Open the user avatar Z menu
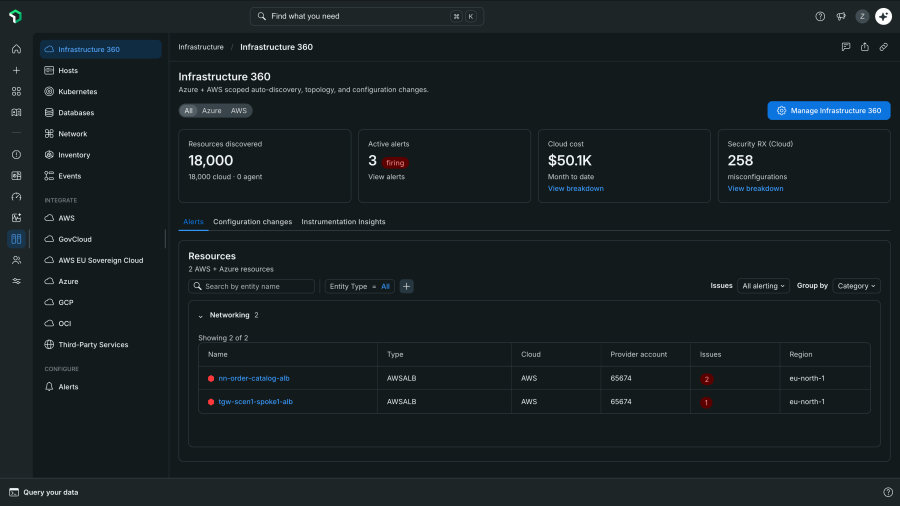Viewport: 900px width, 506px height. (862, 16)
